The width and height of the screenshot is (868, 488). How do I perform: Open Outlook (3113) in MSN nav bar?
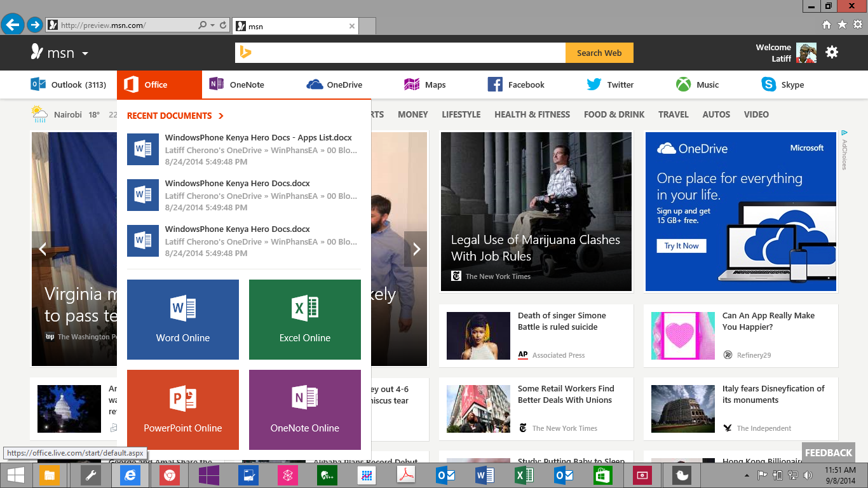(x=68, y=85)
